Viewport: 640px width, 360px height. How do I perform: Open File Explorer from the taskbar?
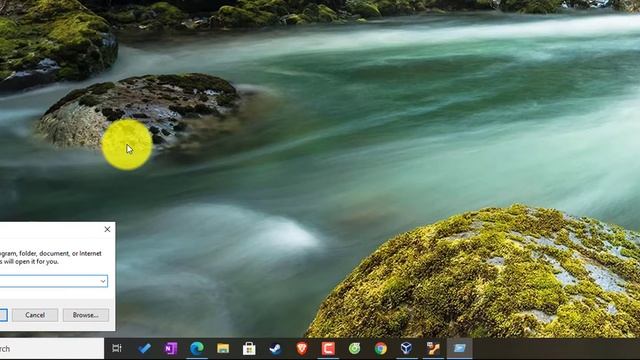pyautogui.click(x=223, y=348)
